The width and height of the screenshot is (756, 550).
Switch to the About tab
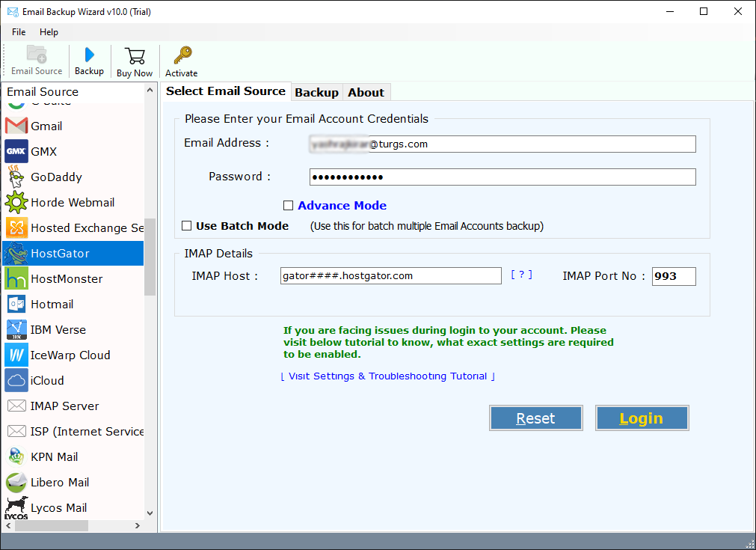(366, 93)
